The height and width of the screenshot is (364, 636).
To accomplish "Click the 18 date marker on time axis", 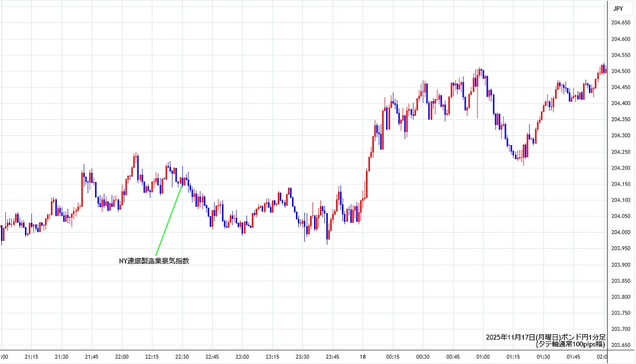I will click(x=363, y=357).
